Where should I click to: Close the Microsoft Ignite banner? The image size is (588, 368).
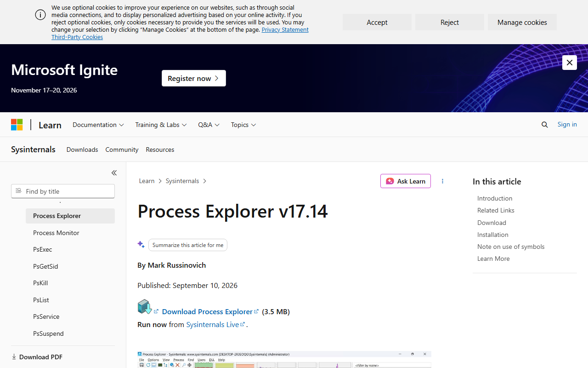tap(570, 63)
